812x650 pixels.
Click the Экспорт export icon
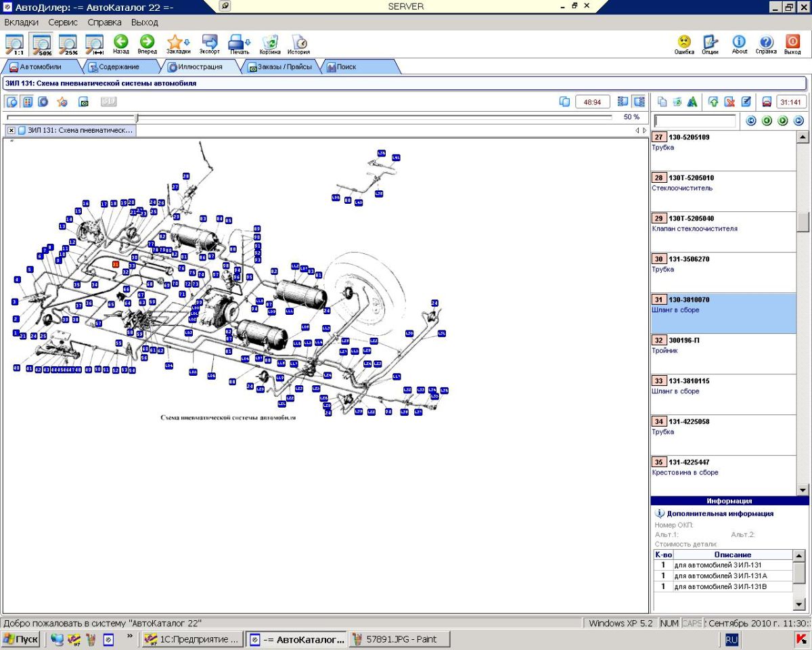point(210,45)
